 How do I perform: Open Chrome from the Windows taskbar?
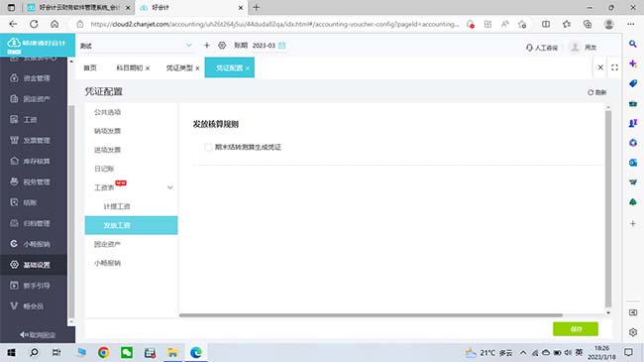[103, 352]
